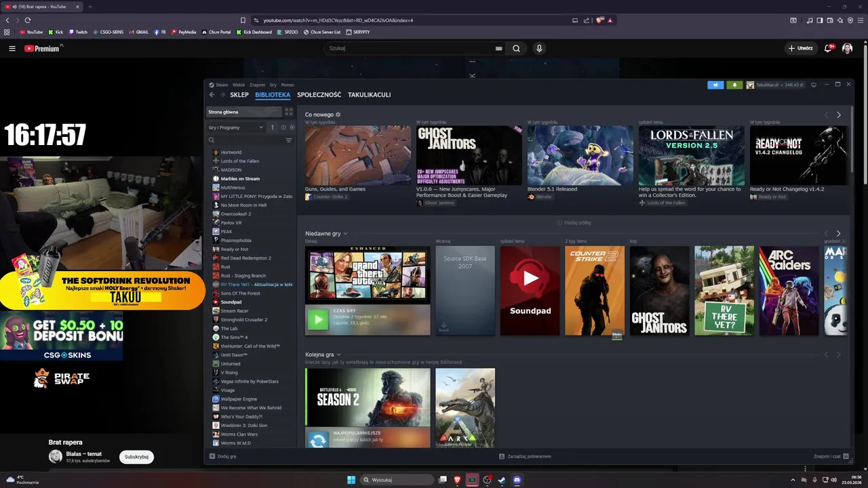Next arrow in Co nowego section

pos(838,115)
